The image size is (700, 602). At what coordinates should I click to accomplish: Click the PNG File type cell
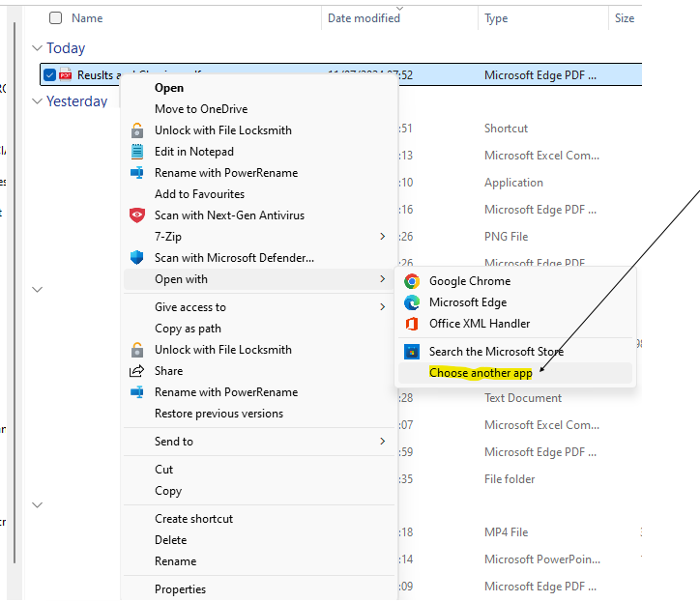(x=507, y=237)
